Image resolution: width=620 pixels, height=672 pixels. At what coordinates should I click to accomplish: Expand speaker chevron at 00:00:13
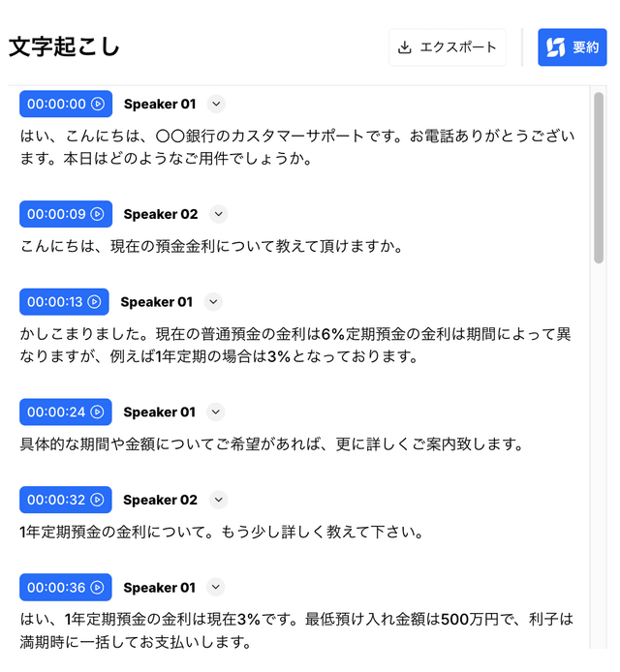click(x=214, y=302)
